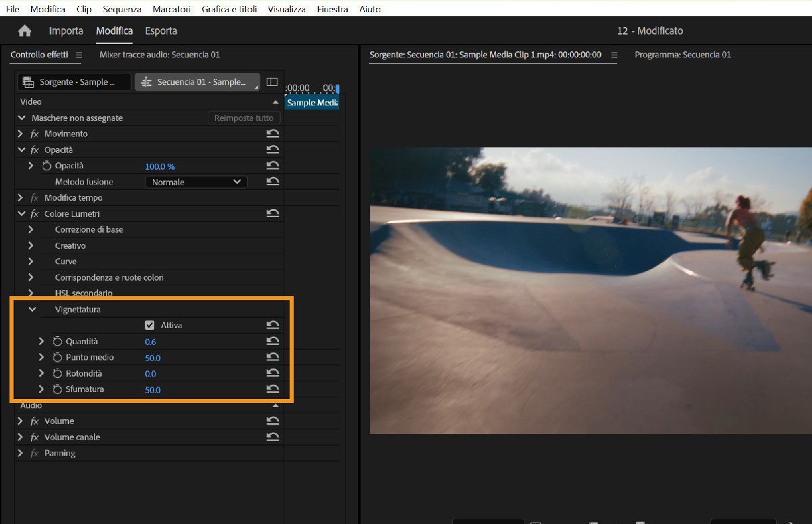
Task: Collapse the Colore Lumetri effect
Action: tap(20, 214)
